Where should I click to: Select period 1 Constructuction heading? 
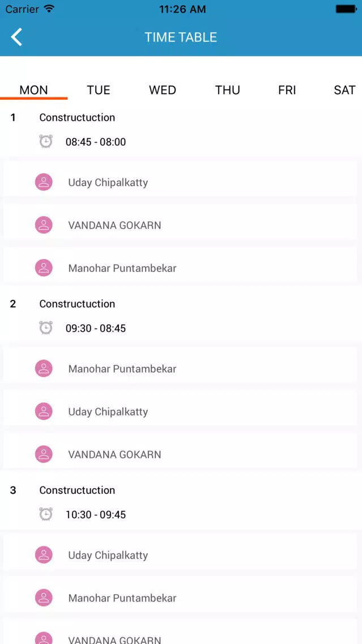(x=77, y=117)
